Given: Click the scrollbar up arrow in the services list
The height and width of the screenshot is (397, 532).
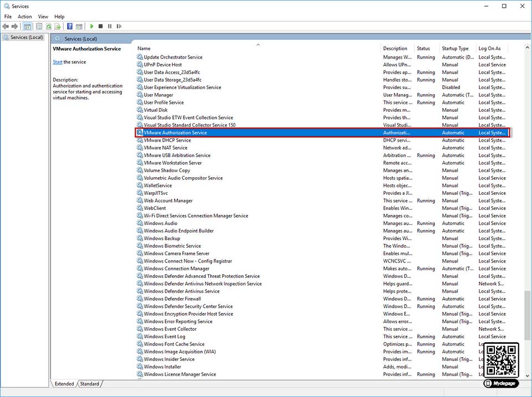Looking at the screenshot, I should pos(527,48).
